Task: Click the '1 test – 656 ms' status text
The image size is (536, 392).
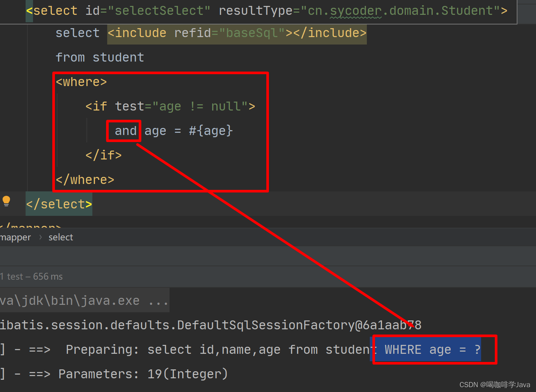Action: click(32, 277)
